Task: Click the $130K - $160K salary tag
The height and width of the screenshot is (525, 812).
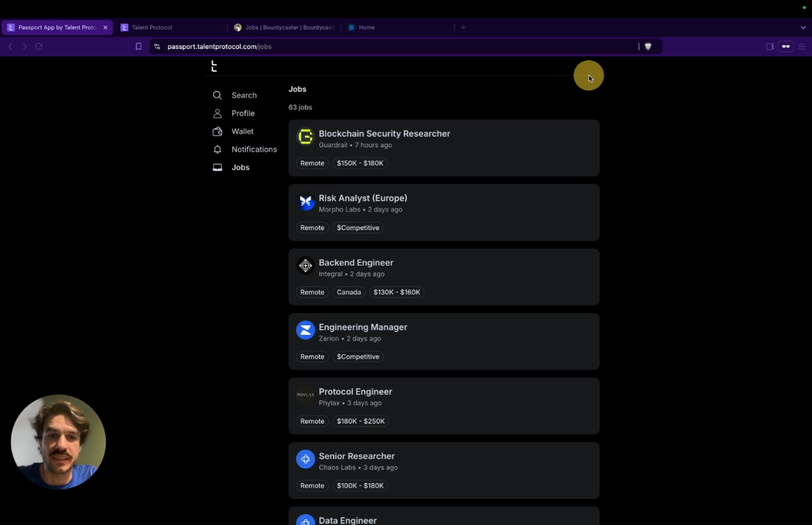Action: click(397, 292)
